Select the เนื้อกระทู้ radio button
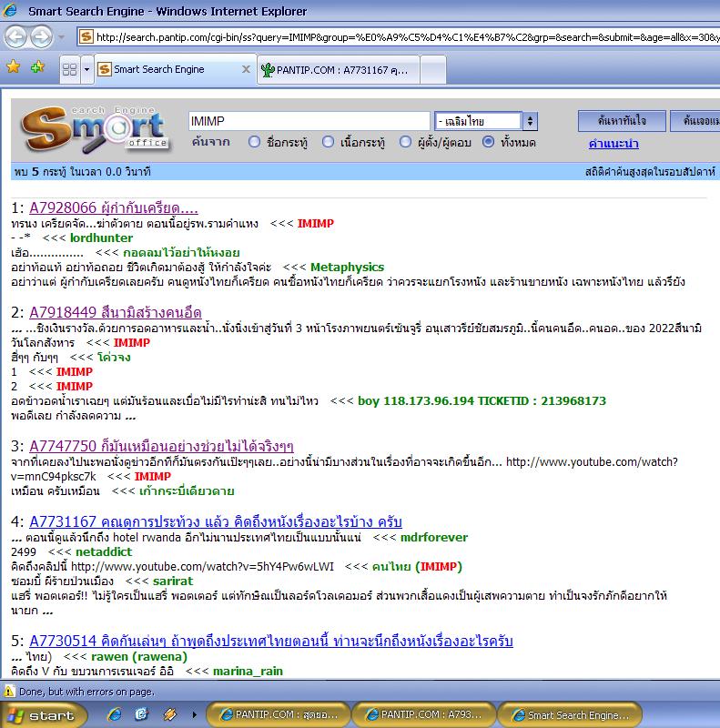This screenshot has height=728, width=720. (x=328, y=142)
